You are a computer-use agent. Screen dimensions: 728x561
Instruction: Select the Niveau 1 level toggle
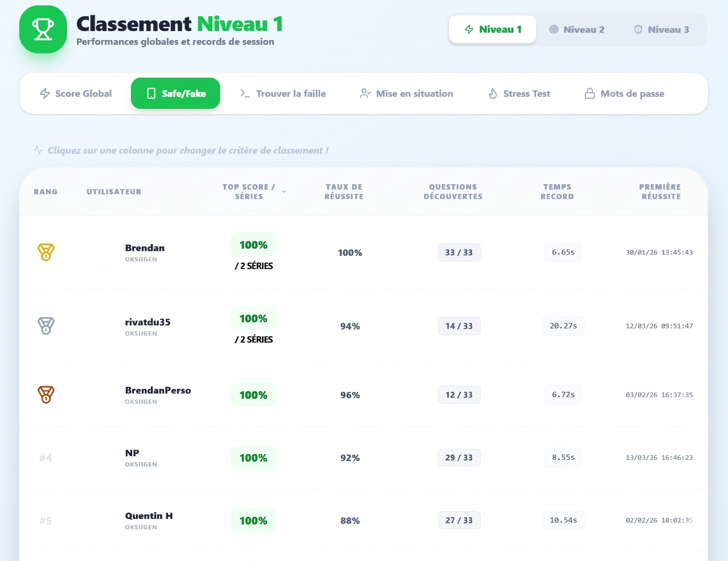492,29
